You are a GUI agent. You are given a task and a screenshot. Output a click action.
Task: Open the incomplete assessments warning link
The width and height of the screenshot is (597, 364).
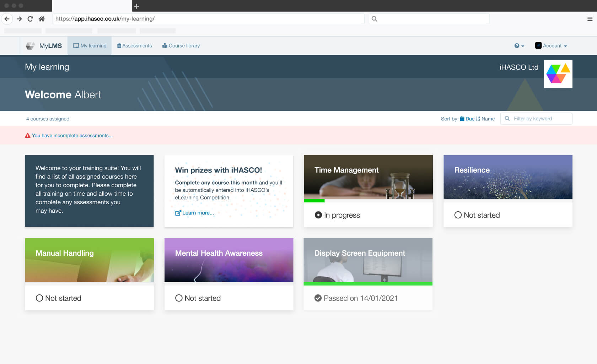point(72,136)
